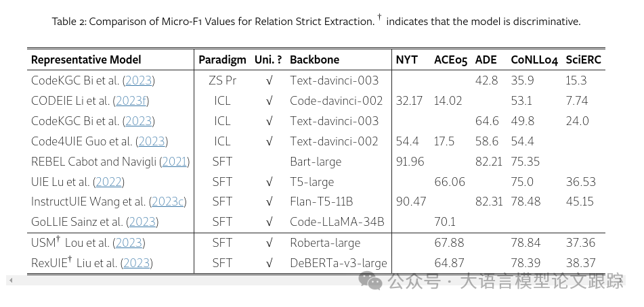
Task: Open the 2023c citation for InstructUIE Wang et al.
Action: [168, 202]
